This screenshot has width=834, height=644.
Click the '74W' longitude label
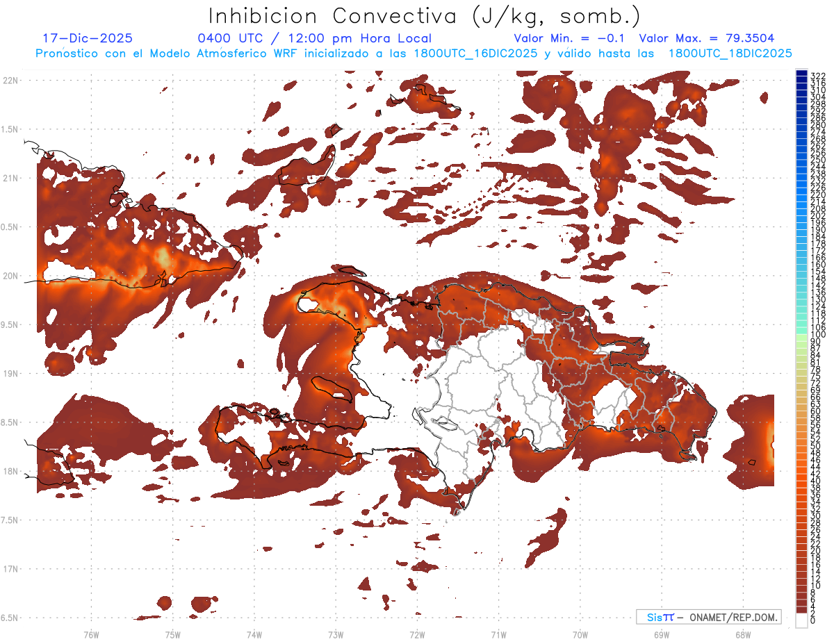(254, 634)
